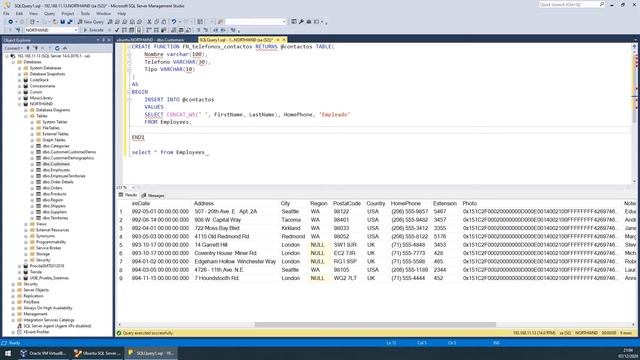Screen dimensions: 640x360
Task: Click the Copy icon next to scissors
Action: click(x=157, y=22)
